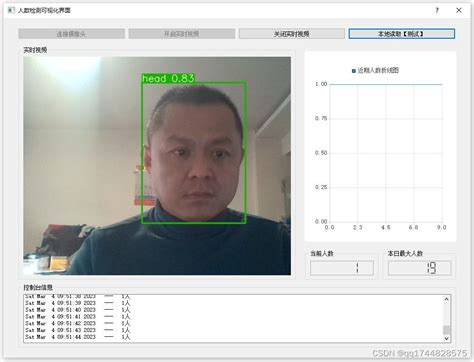This screenshot has height=362, width=474.
Task: Click the 本日最大人数 LCD display showing 19
Action: click(x=419, y=268)
